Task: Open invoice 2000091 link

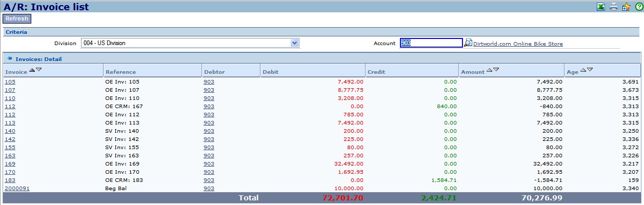Action: (x=17, y=188)
